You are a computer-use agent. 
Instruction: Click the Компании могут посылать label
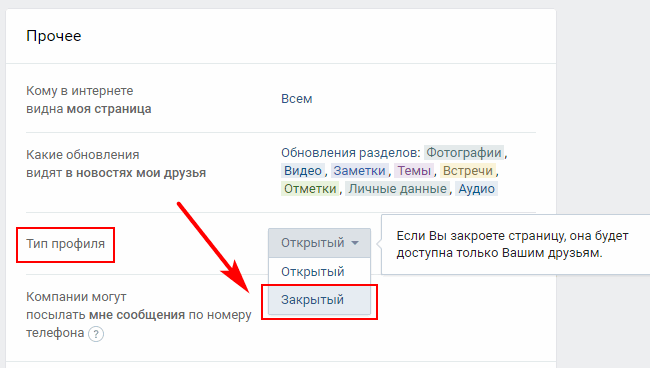pos(138,315)
